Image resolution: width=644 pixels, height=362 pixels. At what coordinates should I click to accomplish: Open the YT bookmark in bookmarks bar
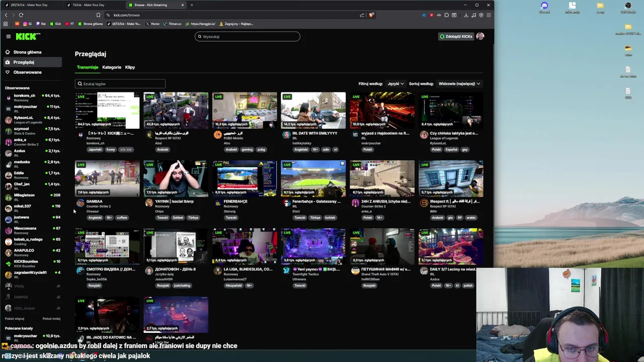click(x=69, y=24)
